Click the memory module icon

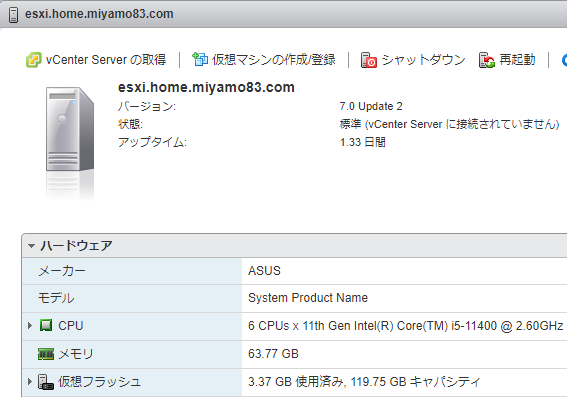pyautogui.click(x=46, y=354)
